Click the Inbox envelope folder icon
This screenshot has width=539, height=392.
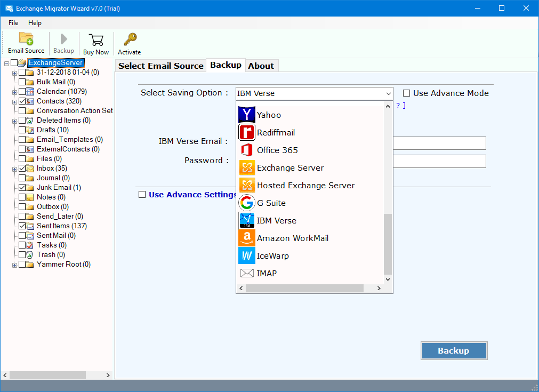point(30,169)
